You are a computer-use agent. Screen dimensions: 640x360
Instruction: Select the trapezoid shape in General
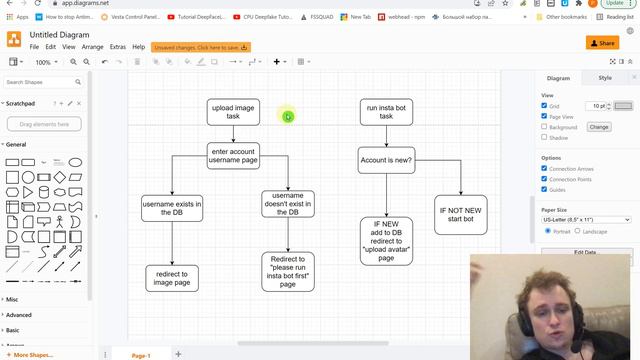click(60, 207)
